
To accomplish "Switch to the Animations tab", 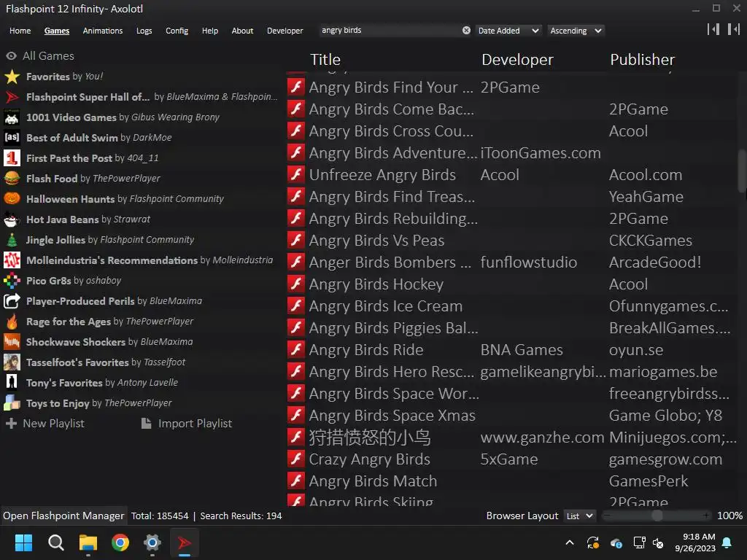I will point(102,31).
